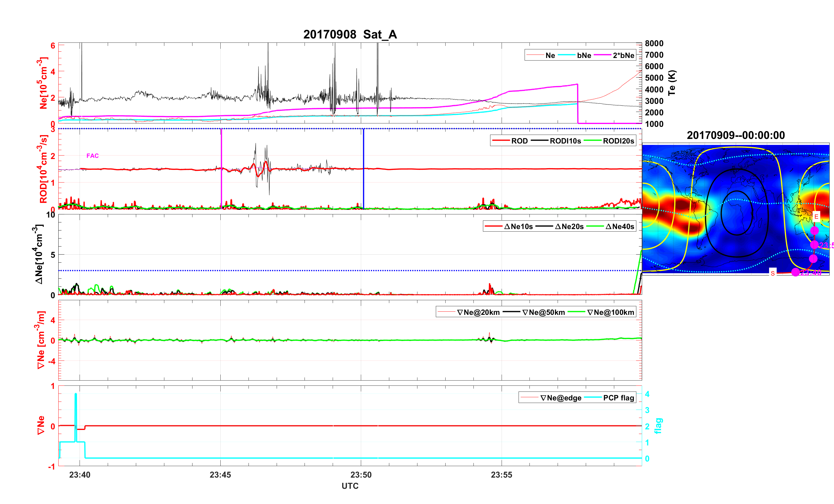Click the Te (K) right axis label

(x=672, y=83)
